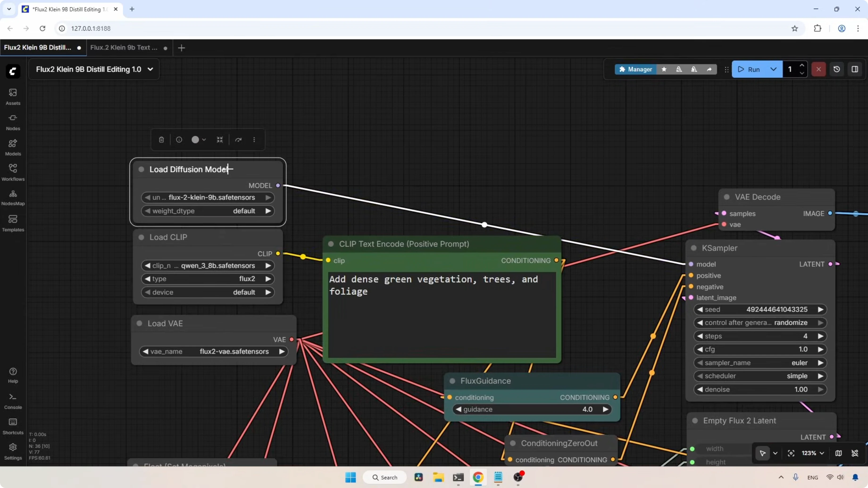
Task: Open the Nodes library panel
Action: pos(13,122)
